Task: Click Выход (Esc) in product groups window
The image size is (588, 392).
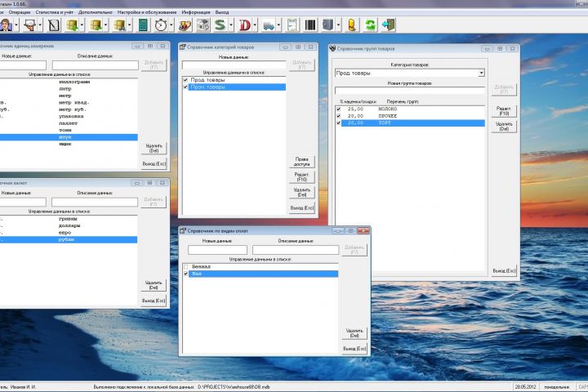Action: pos(504,270)
